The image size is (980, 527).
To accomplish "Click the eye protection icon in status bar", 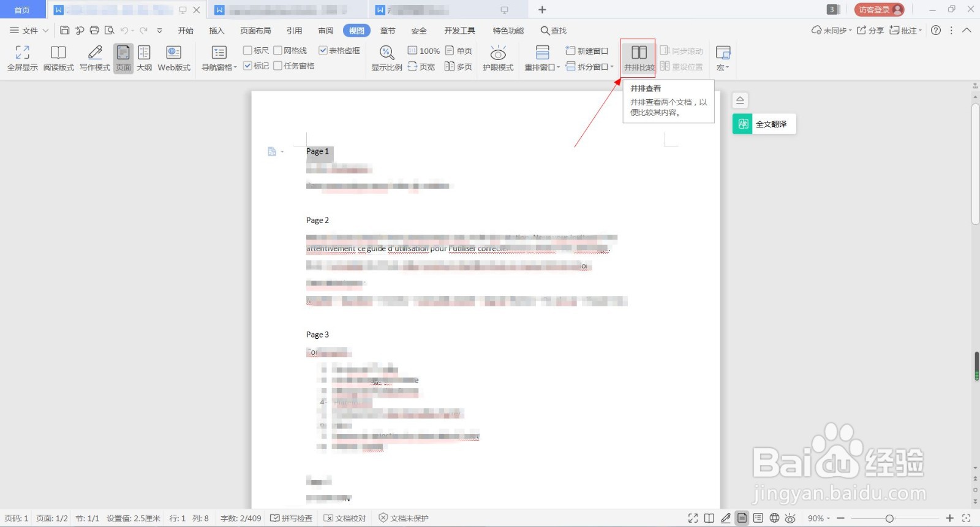I will [790, 518].
